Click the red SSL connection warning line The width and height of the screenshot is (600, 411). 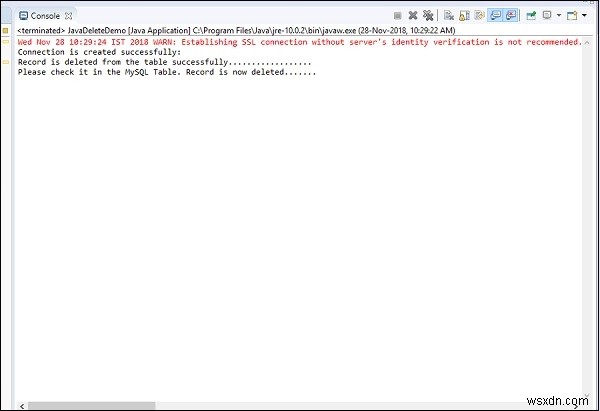tap(300, 42)
